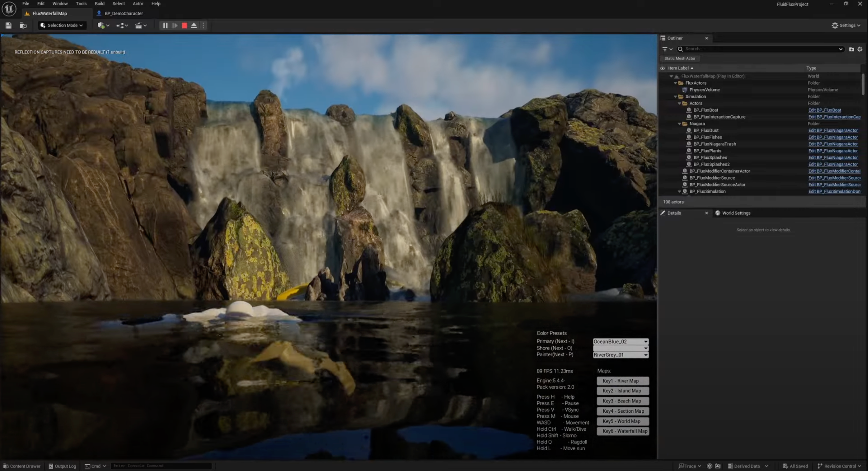Open Outliner settings gear

[860, 49]
